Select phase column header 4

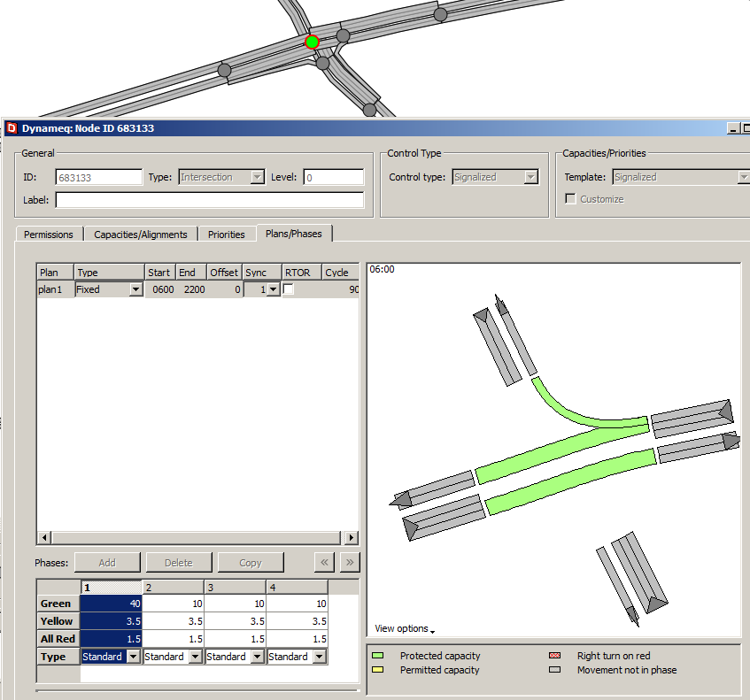pos(297,587)
